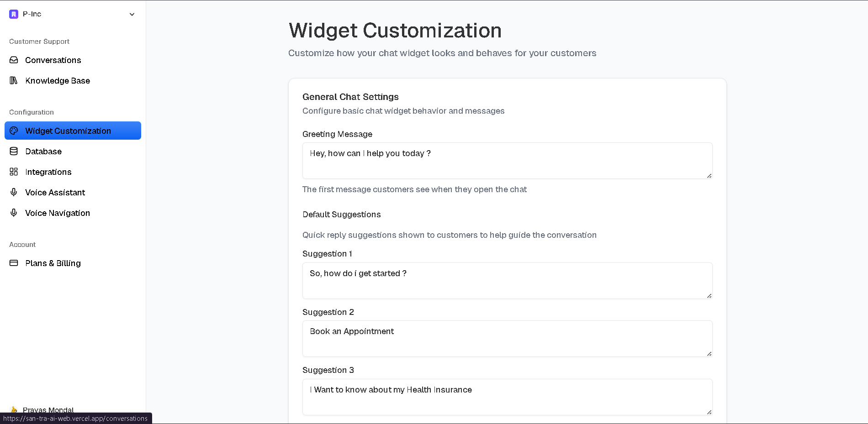This screenshot has height=424, width=868.
Task: Click the Database cylinder icon
Action: [x=14, y=151]
